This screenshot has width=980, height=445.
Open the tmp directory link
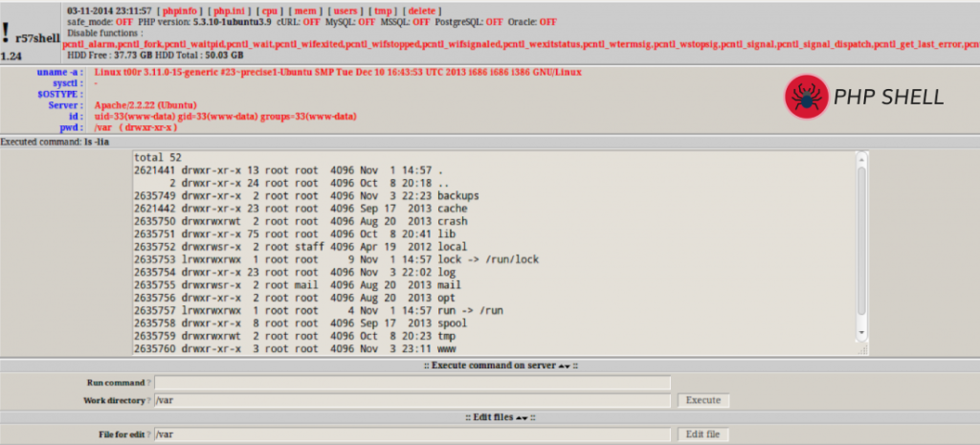(385, 10)
